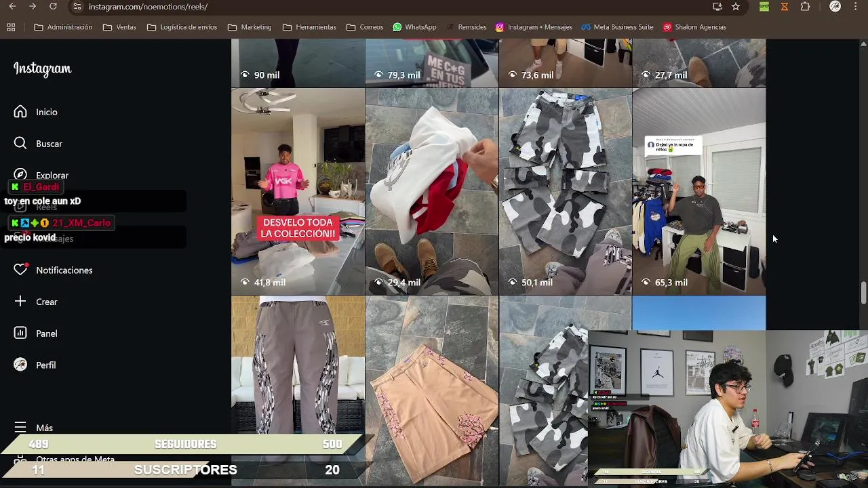The width and height of the screenshot is (868, 488).
Task: Click the orange extension icon
Action: pyautogui.click(x=785, y=7)
